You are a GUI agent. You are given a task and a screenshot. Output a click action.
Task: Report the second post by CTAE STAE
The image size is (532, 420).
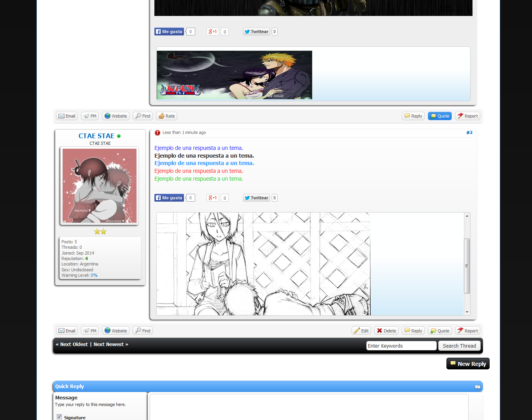pyautogui.click(x=467, y=331)
